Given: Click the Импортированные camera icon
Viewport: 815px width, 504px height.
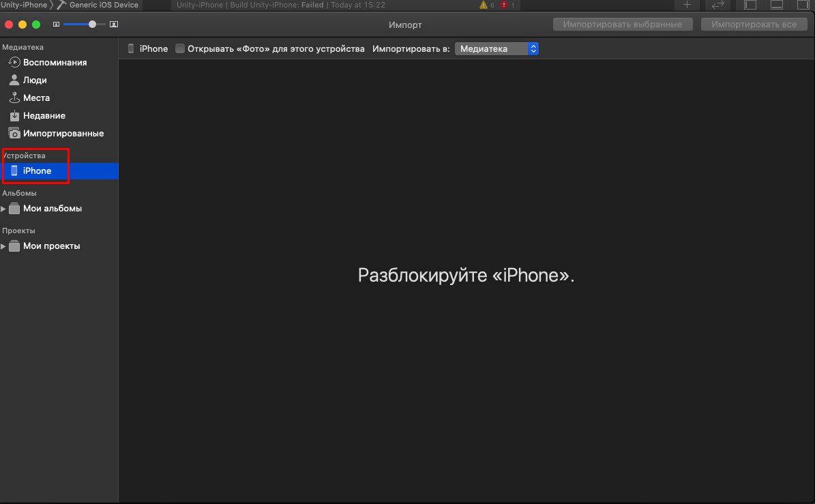Looking at the screenshot, I should 14,134.
